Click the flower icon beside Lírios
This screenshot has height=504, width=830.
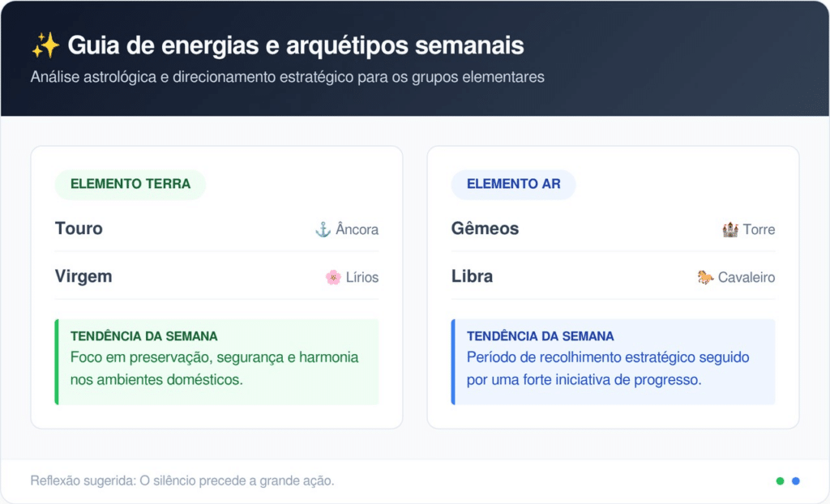(333, 277)
